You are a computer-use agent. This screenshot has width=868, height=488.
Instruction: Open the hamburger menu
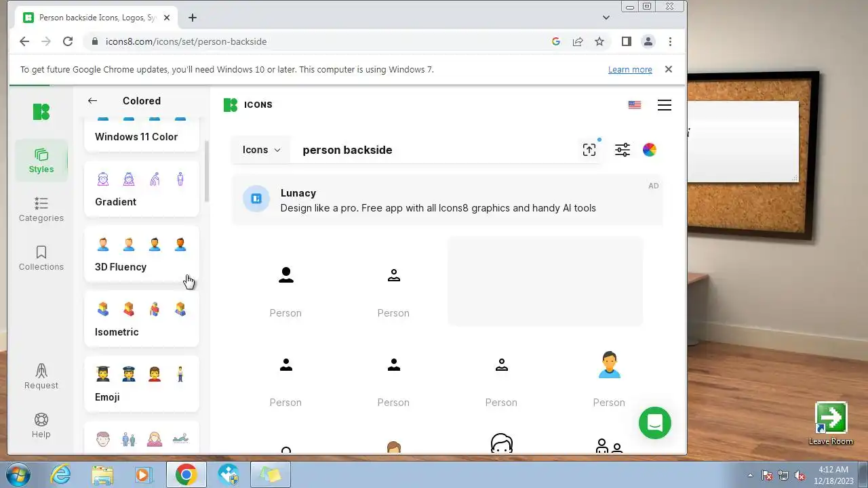665,105
